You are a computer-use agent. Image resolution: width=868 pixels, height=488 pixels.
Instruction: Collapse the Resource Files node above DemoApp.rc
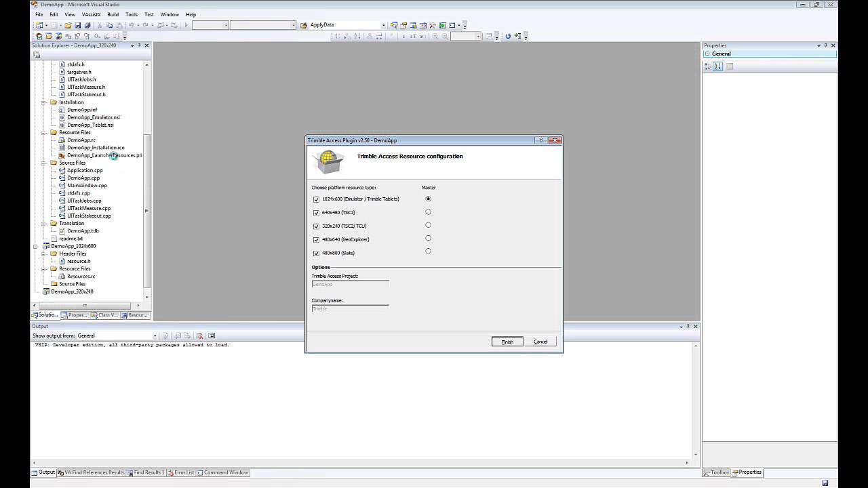[x=44, y=132]
